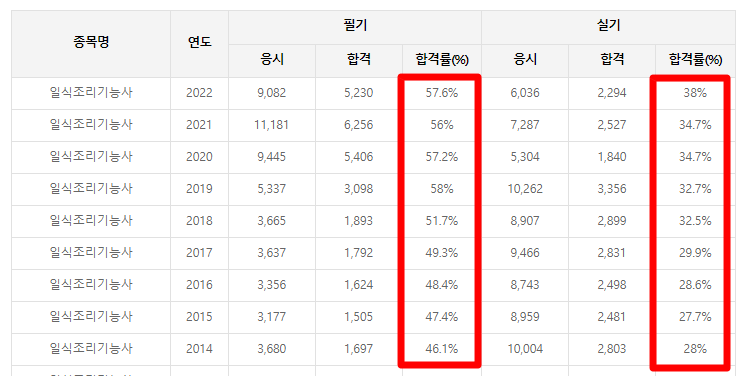Viewport: 739px width, 376px height.
Task: Select the 6,256 cell in 2021 row
Action: 359,125
